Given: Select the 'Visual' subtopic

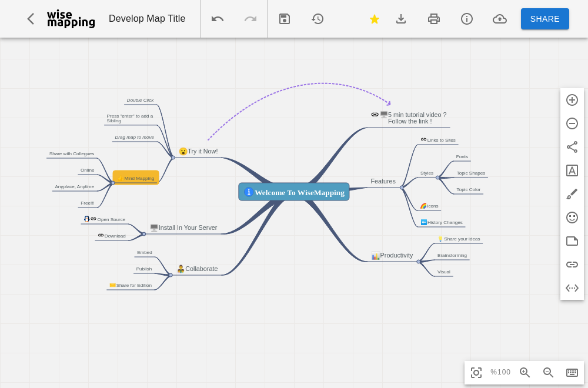Looking at the screenshot, I should [443, 272].
